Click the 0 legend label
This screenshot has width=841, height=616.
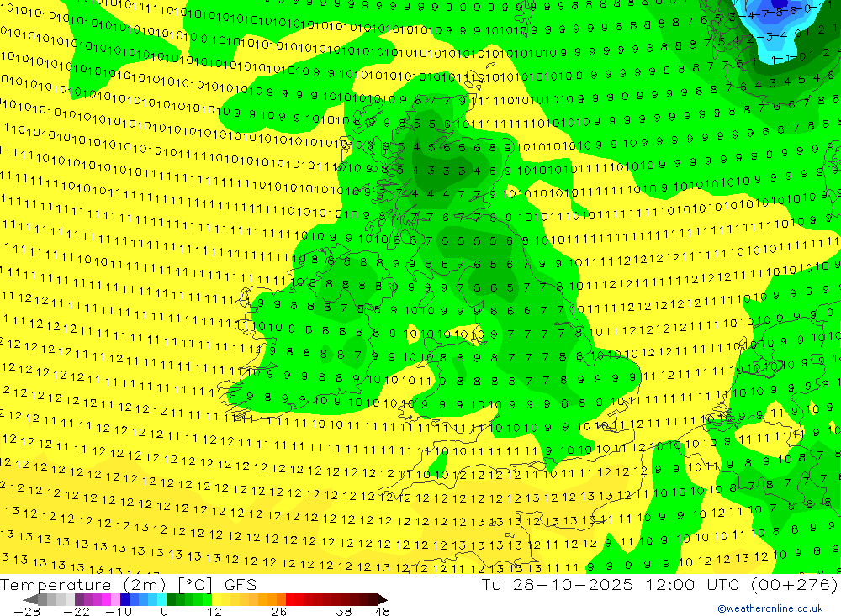[x=165, y=612]
